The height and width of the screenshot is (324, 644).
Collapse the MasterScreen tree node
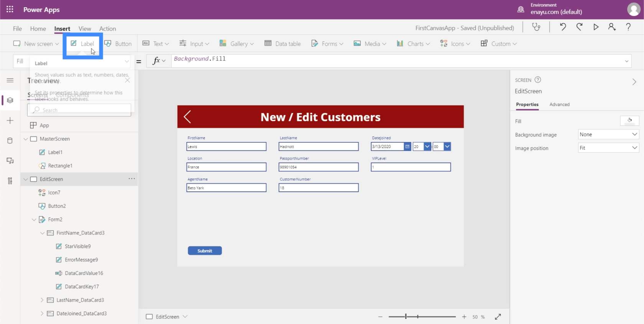[26, 139]
